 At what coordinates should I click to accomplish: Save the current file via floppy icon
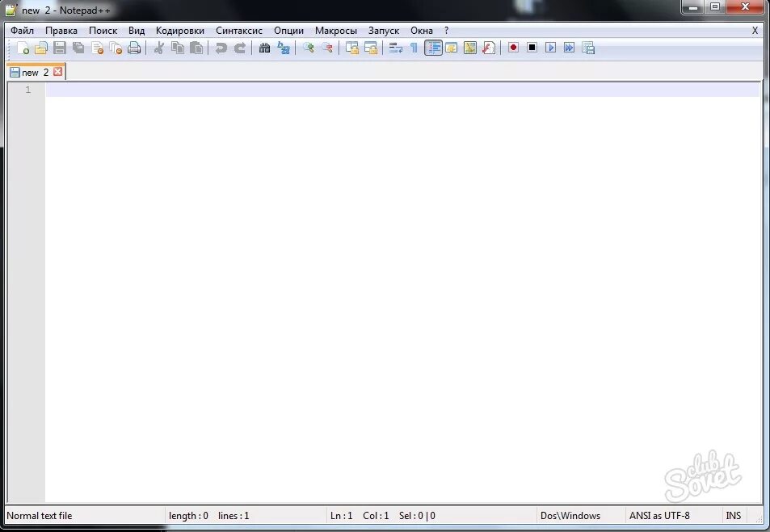tap(60, 48)
